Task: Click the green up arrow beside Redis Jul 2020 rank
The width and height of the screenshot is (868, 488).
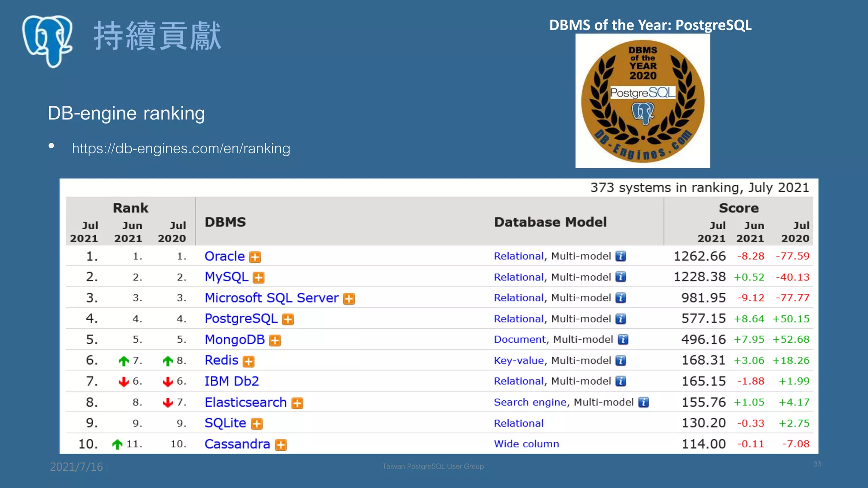Action: tap(167, 361)
